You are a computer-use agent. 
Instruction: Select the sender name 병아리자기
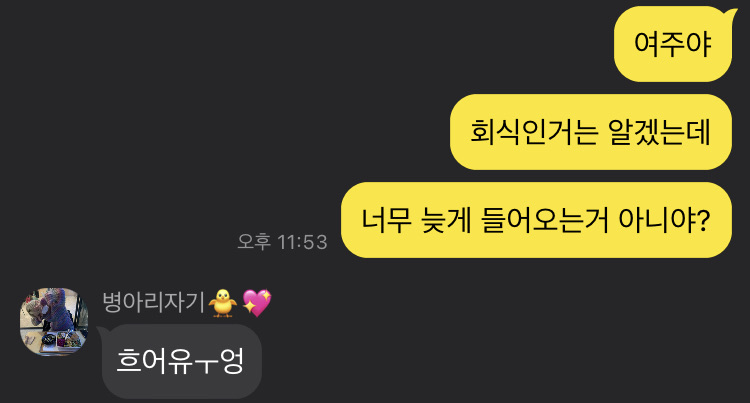click(x=154, y=303)
